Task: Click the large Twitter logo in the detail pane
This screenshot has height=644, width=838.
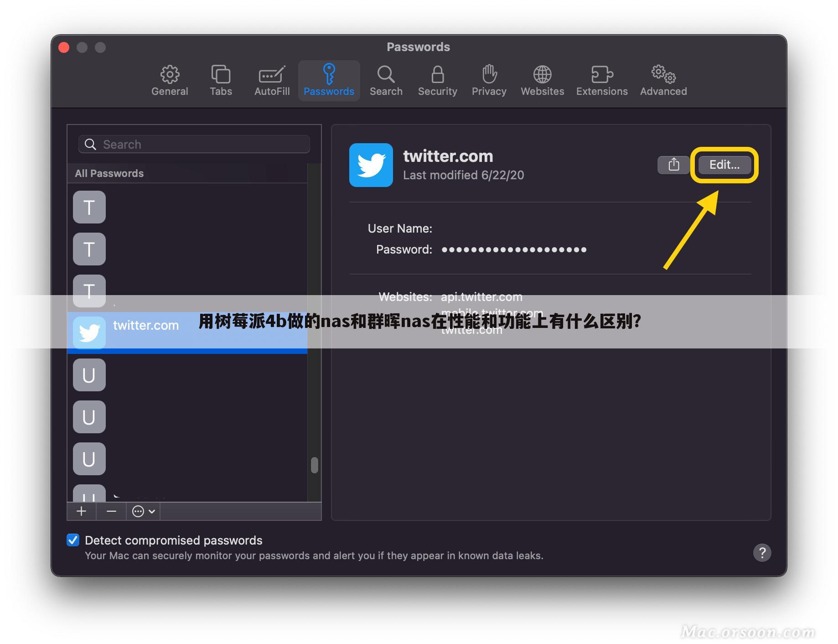Action: tap(371, 165)
